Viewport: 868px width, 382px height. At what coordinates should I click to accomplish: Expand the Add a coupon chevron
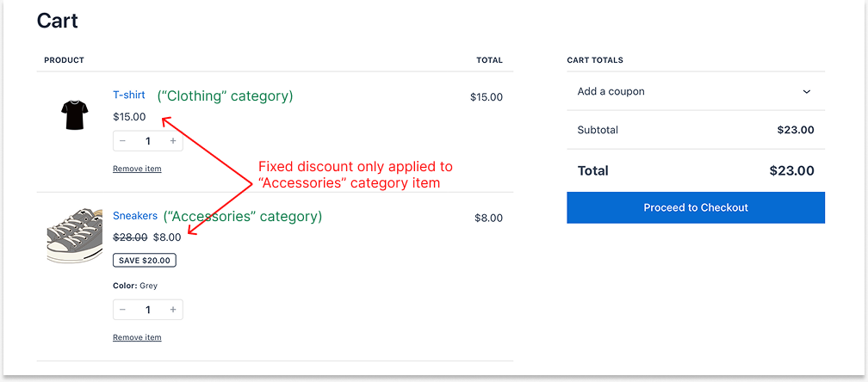[807, 92]
